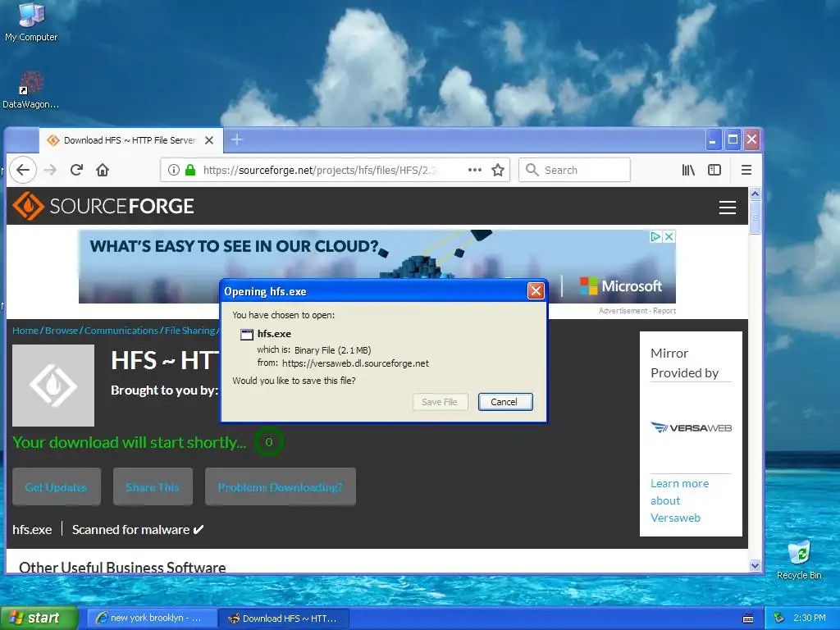Screen dimensions: 840x630
Task: Click Cancel in the download dialog
Action: (505, 402)
